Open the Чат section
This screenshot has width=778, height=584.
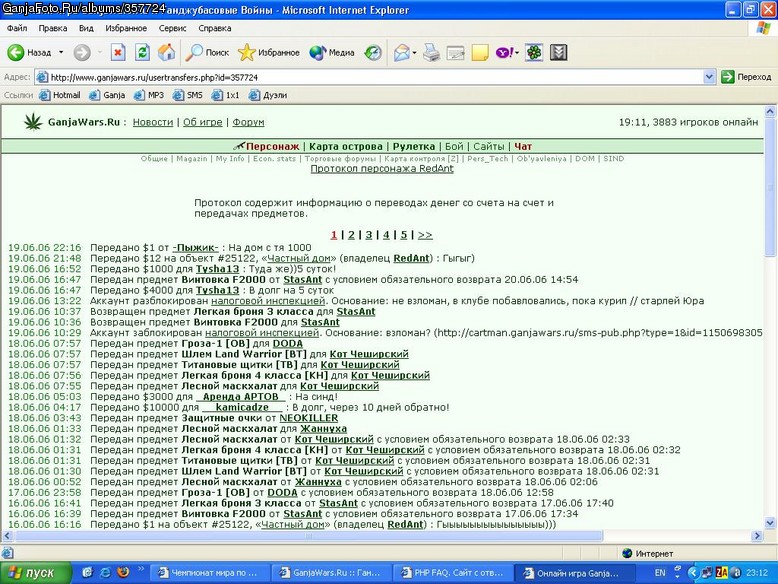click(523, 146)
